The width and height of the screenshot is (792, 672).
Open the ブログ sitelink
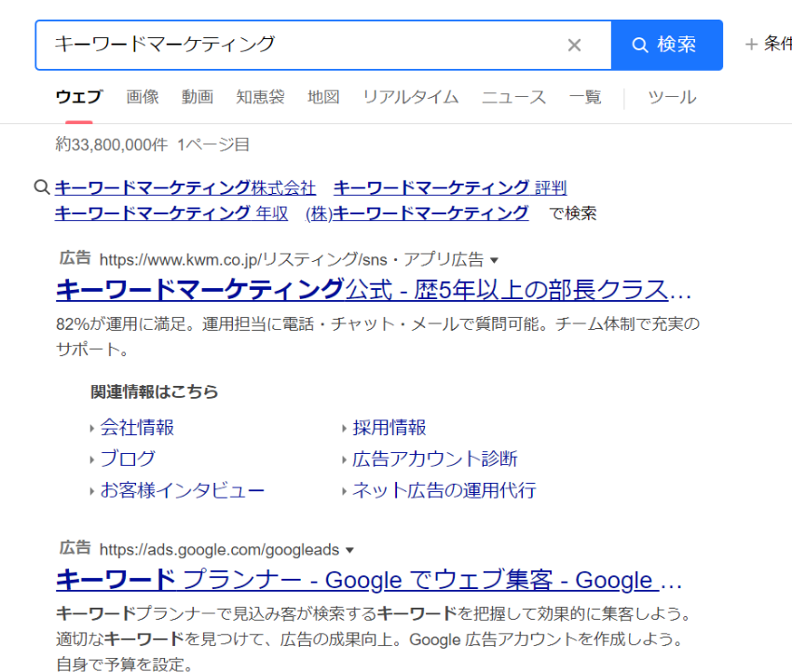coord(128,459)
